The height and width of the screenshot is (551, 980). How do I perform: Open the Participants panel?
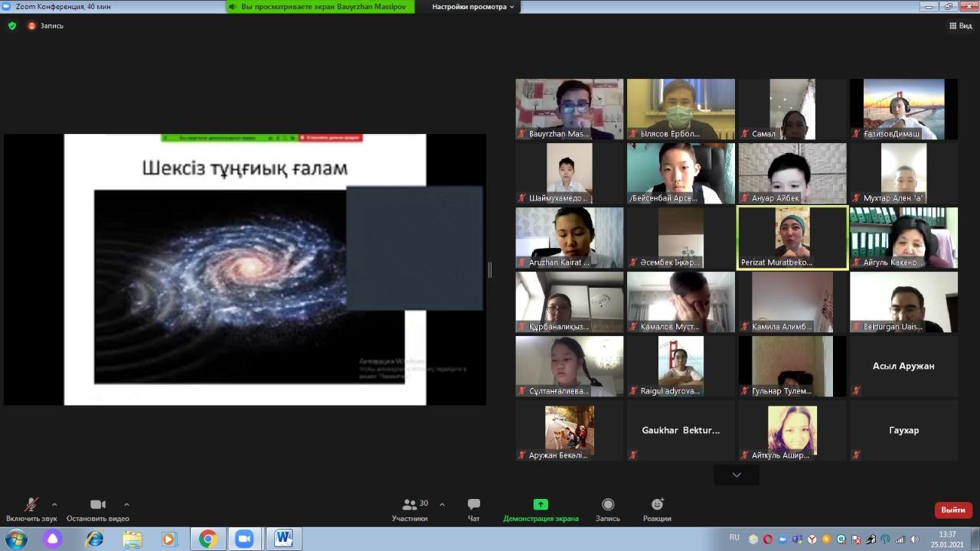pyautogui.click(x=410, y=510)
